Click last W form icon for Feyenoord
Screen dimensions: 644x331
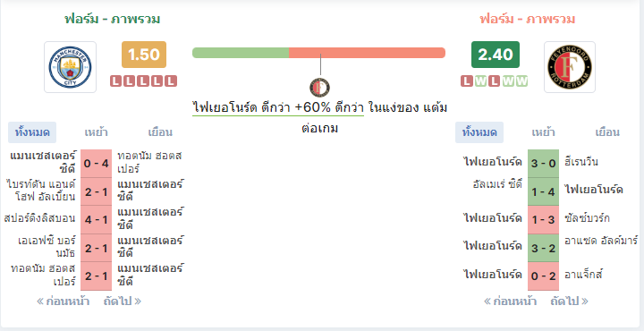[521, 81]
